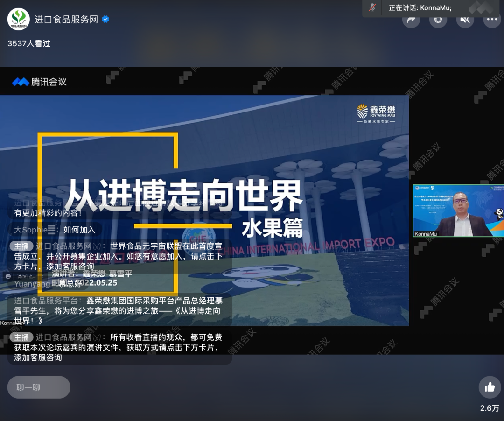The width and height of the screenshot is (504, 421).
Task: Click the speaker line 演讲者：鑫荣懋-慕雪平
Action: 92,274
